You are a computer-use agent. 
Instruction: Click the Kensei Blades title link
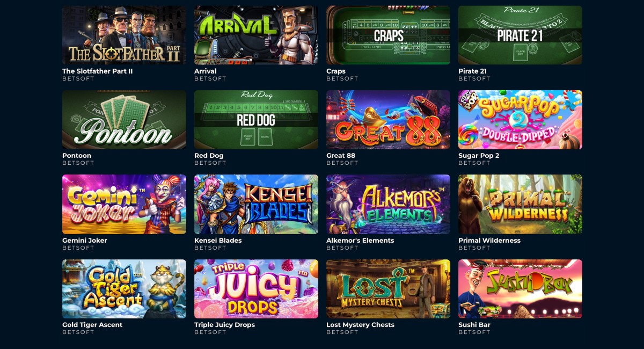218,241
